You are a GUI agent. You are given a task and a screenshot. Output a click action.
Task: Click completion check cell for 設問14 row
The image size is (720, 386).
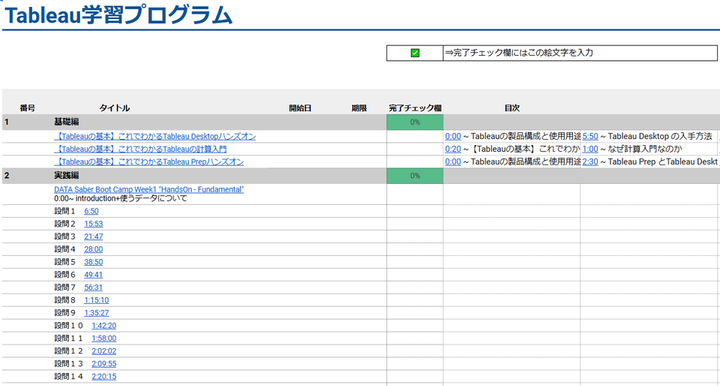coord(415,376)
